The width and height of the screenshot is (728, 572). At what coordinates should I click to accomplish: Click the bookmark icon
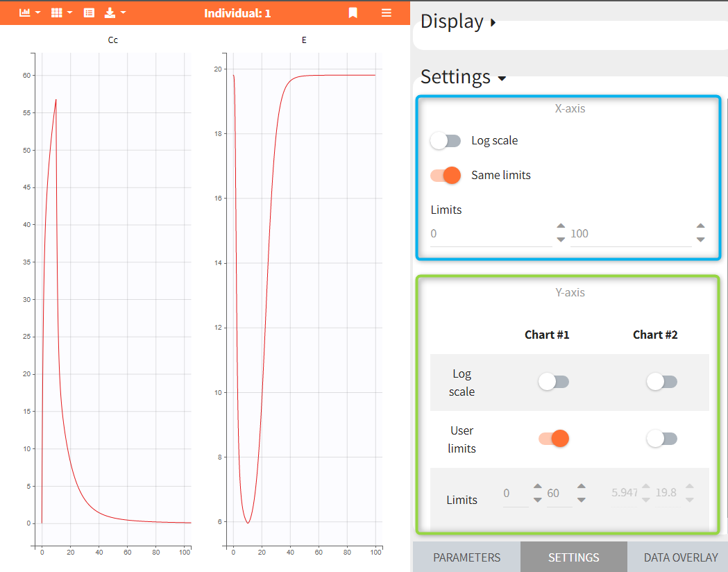point(353,12)
